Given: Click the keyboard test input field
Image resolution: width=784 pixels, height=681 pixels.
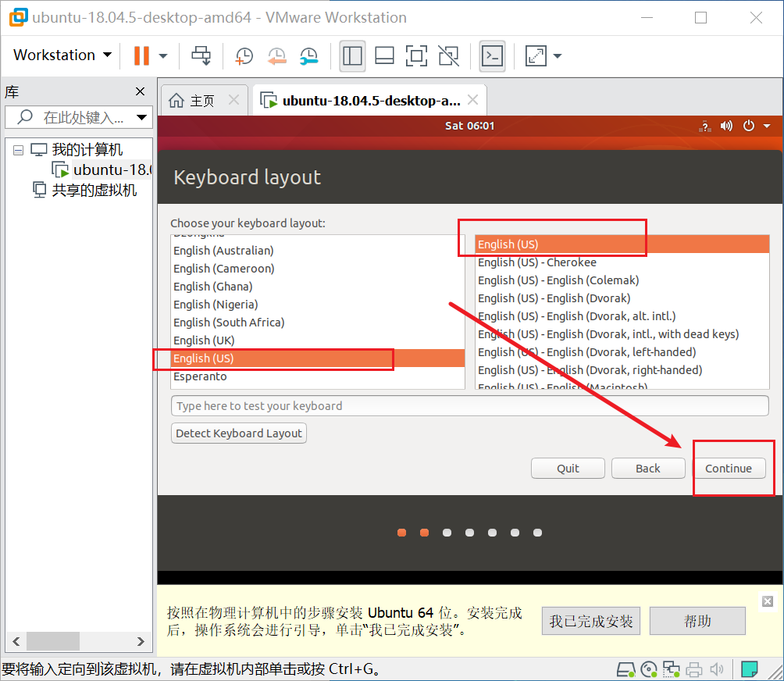Looking at the screenshot, I should pyautogui.click(x=469, y=406).
